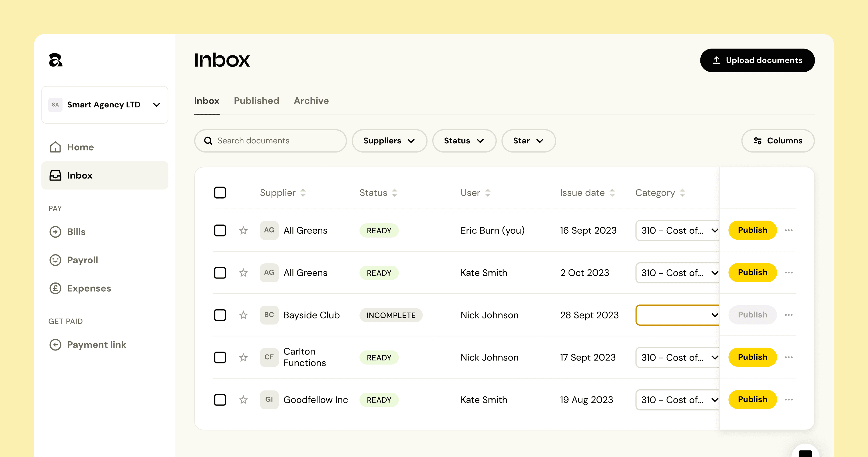Open the empty Bayside Club category dropdown
The height and width of the screenshot is (457, 868).
point(677,315)
